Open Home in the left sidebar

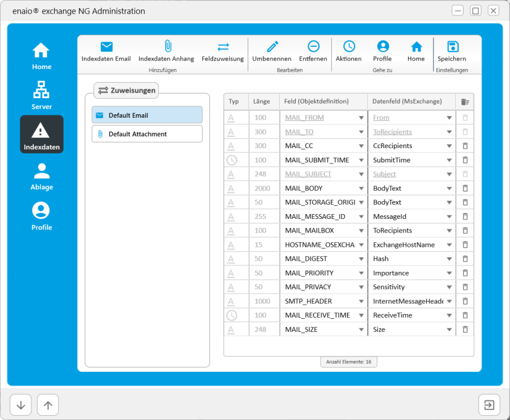[42, 56]
